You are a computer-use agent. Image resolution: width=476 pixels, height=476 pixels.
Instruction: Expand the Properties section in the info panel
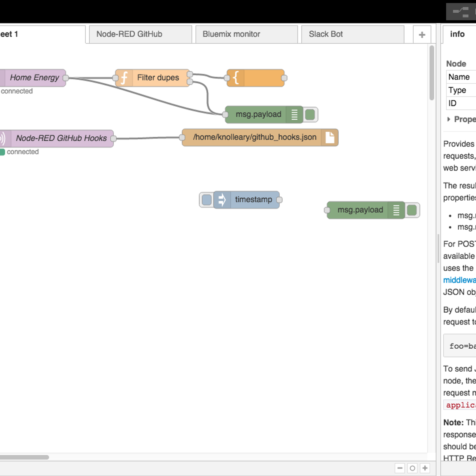tap(449, 119)
